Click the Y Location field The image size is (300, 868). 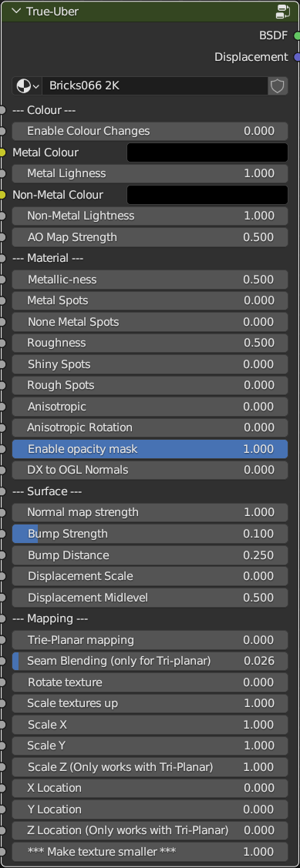coord(150,809)
